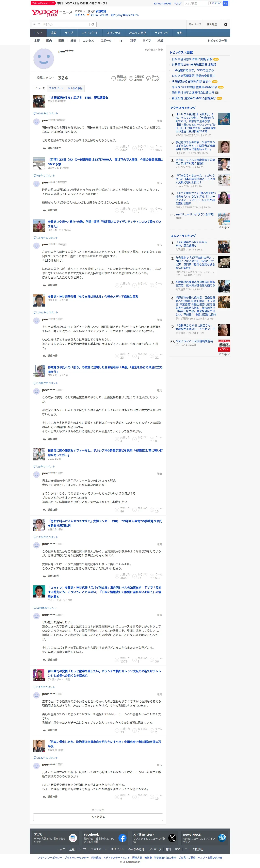Screen dimensions: 260x868
Task: Open the 6769件のコメント bubble link
Action: 46,114
